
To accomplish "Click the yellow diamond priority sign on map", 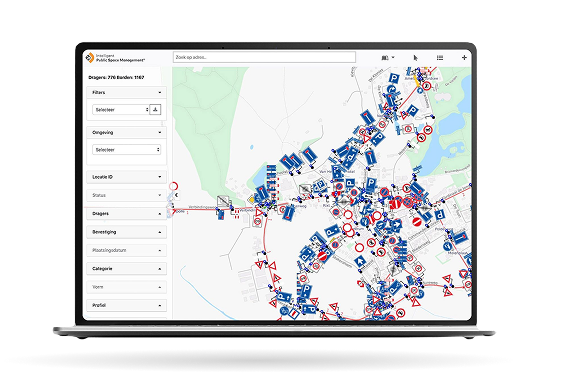I will pos(252,200).
